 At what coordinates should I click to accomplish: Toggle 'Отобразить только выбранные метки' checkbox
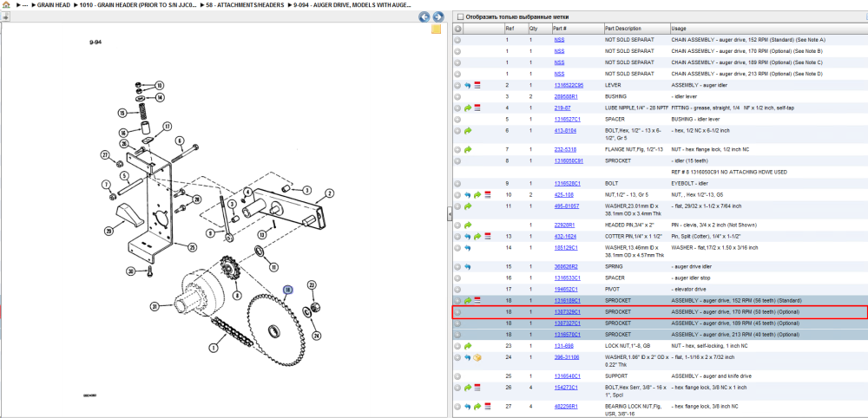click(x=460, y=16)
